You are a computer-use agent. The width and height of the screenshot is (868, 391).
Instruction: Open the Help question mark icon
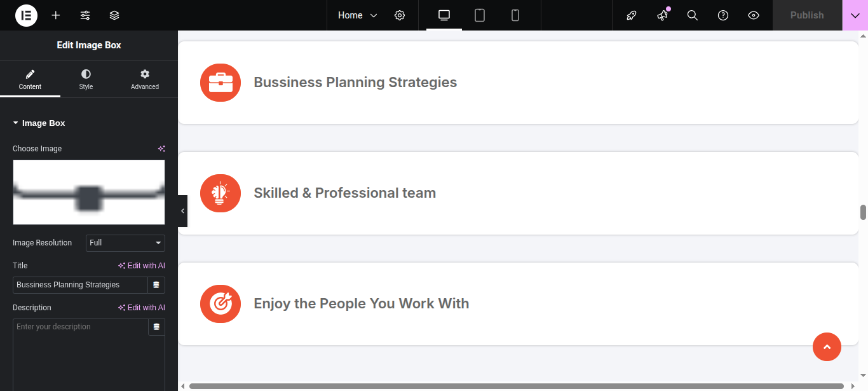[723, 15]
